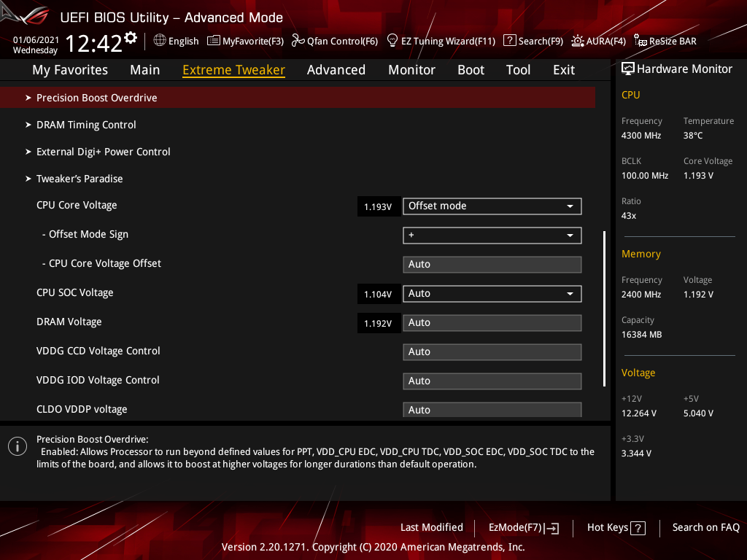The width and height of the screenshot is (747, 560).
Task: Launch EZ Tuning Wizard lightbulb icon
Action: pyautogui.click(x=392, y=41)
